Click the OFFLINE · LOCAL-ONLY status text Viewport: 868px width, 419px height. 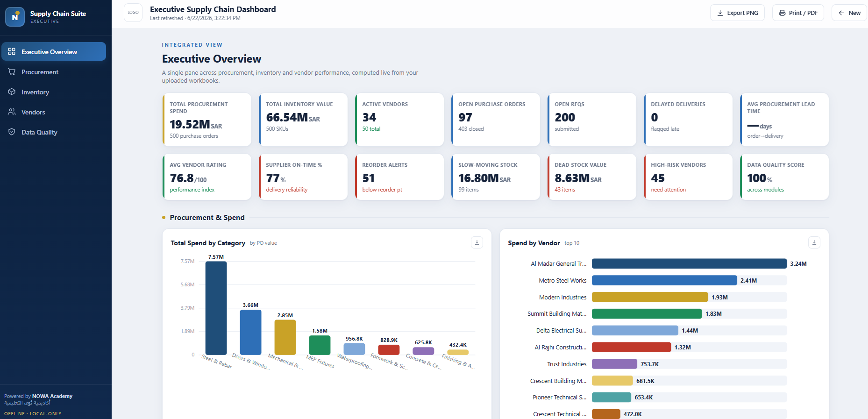tap(33, 413)
